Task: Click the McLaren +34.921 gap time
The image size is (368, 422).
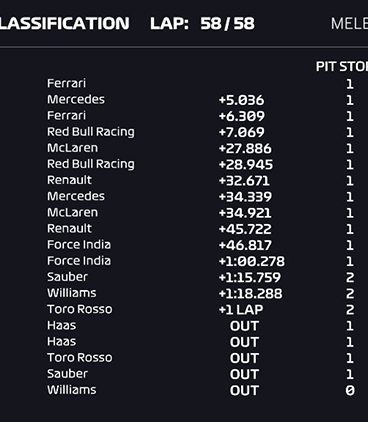Action: [245, 213]
